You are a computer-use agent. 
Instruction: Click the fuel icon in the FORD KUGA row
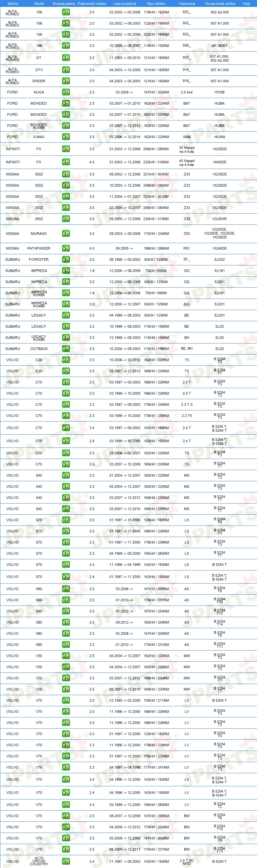click(66, 92)
